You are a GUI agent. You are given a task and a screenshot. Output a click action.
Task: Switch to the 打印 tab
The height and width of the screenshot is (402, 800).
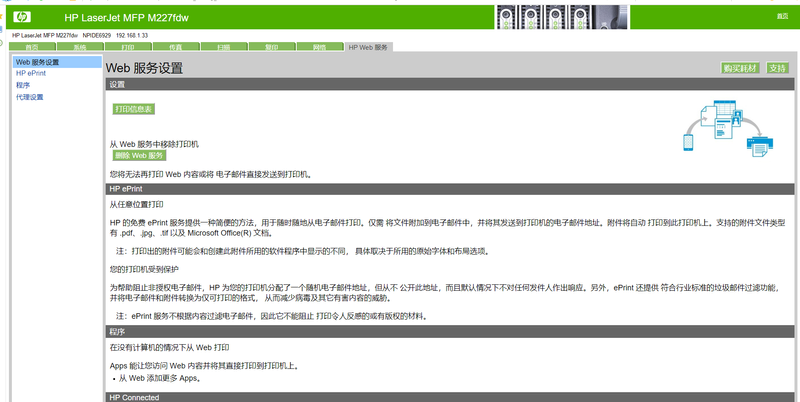[128, 47]
